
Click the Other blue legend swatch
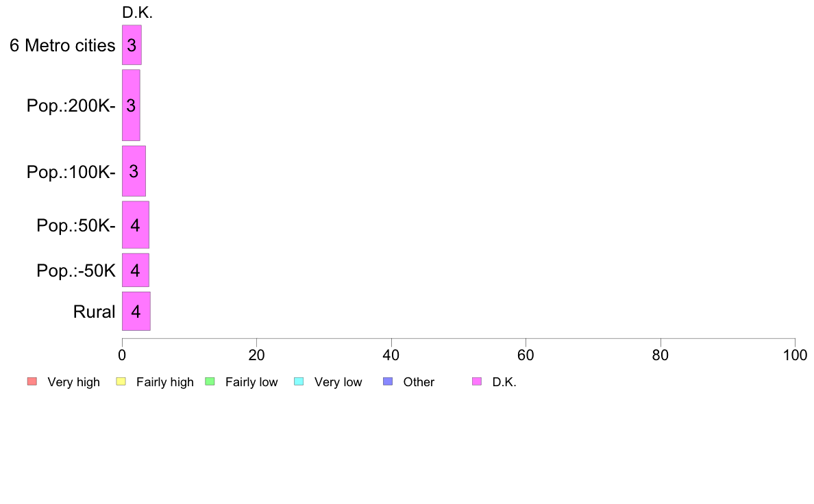388,381
